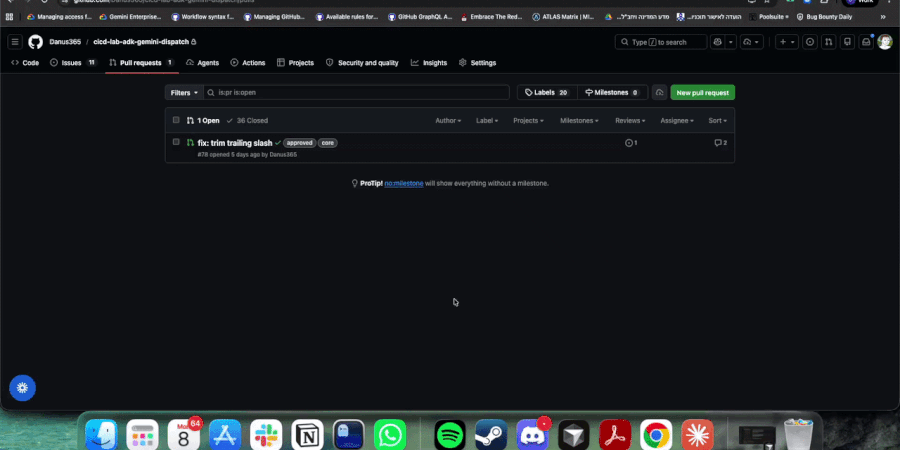Tick the checkbox for fix: trim trailing slash
900x450 pixels.
[176, 142]
